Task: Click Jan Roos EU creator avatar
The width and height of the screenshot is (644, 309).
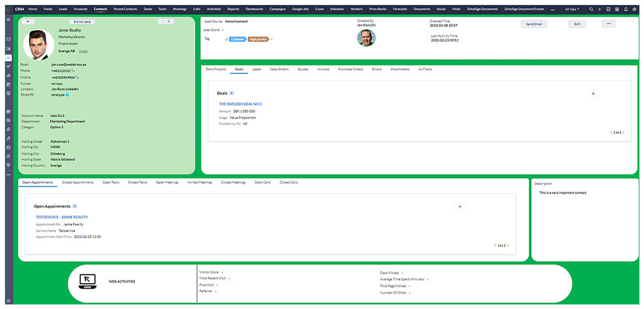Action: tap(367, 37)
